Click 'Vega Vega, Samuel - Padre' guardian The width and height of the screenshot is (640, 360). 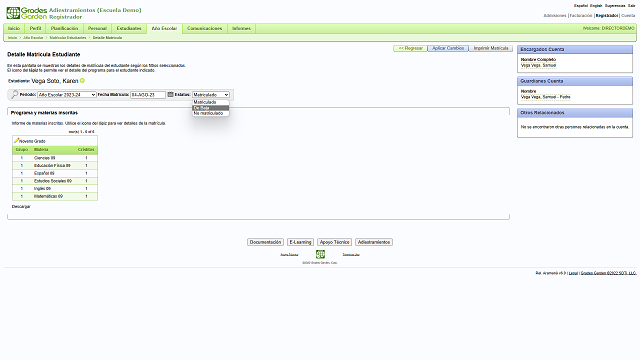coord(545,97)
